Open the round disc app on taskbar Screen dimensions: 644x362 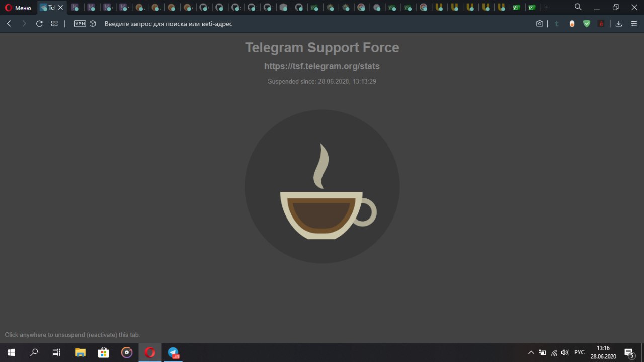point(127,352)
